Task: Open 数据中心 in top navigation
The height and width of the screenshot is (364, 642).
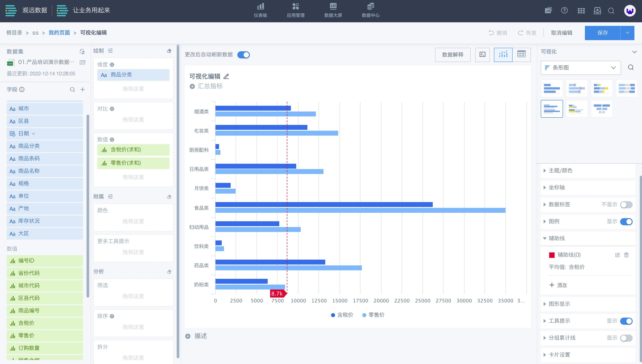Action: (371, 10)
